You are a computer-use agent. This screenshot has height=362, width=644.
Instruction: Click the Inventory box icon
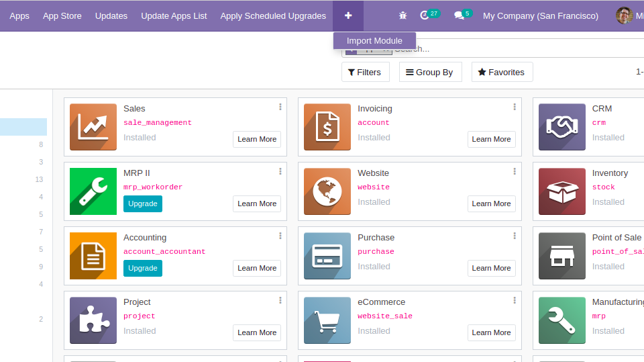point(562,191)
